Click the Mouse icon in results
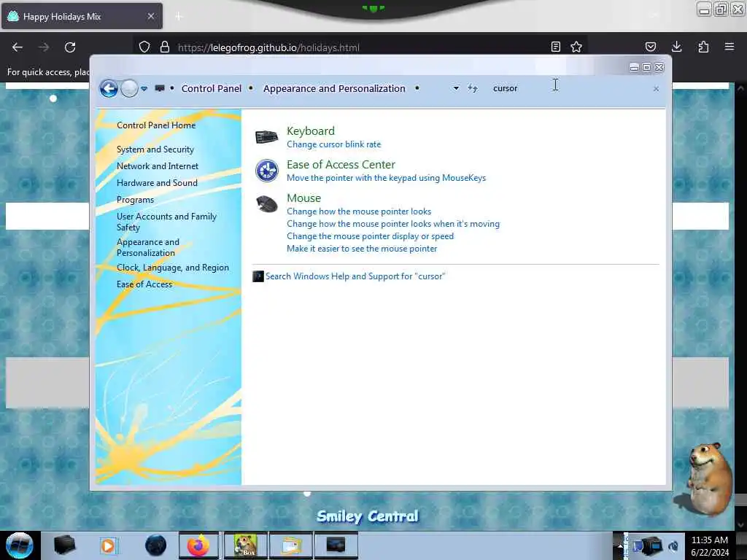 pos(267,204)
